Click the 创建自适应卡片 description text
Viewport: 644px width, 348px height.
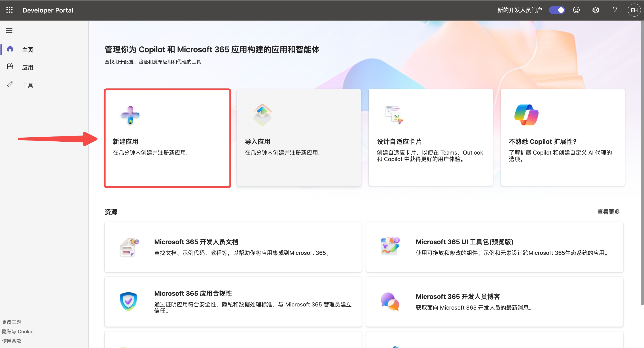point(430,156)
